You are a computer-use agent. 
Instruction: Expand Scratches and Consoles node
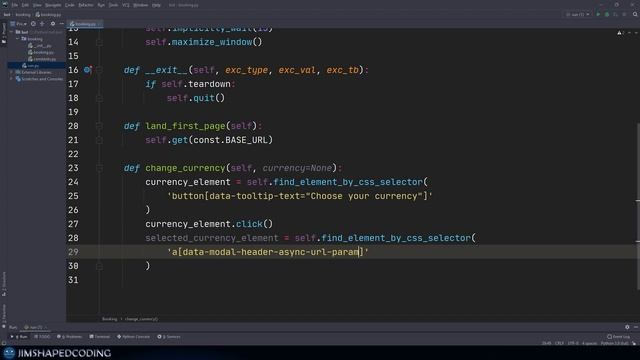pos(11,79)
